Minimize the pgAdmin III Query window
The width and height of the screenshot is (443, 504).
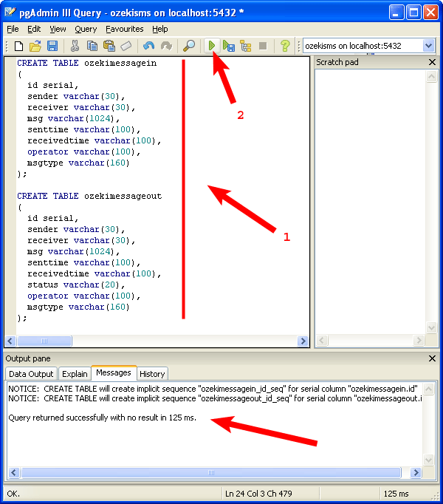tap(396, 13)
